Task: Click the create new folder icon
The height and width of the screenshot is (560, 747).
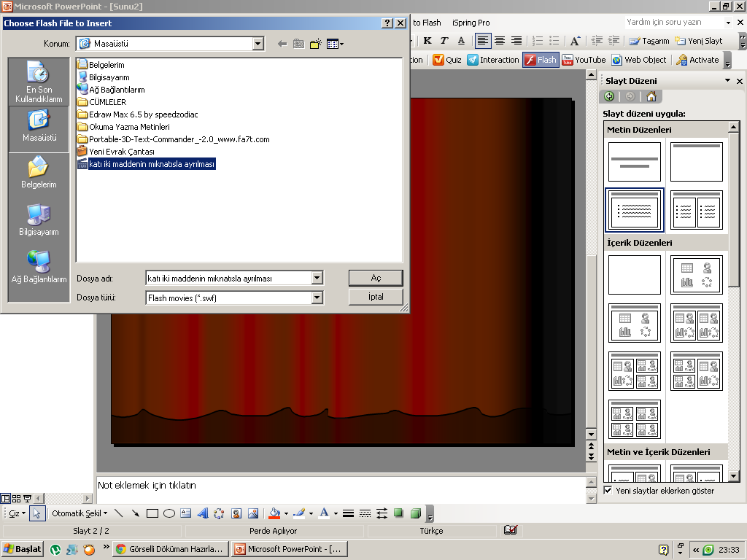Action: 315,44
